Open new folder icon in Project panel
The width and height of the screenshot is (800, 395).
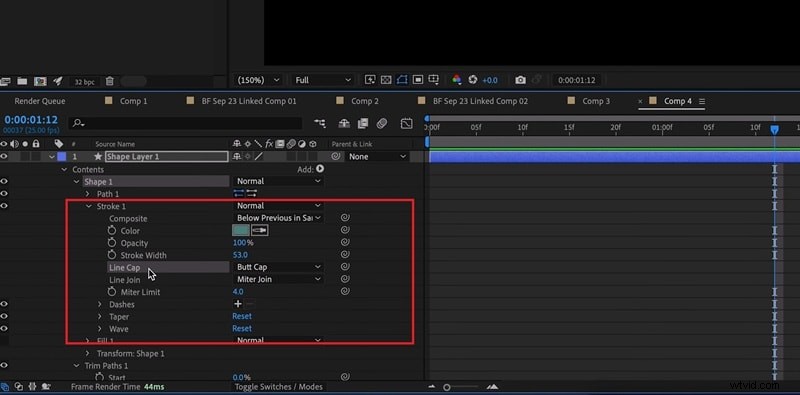22,81
